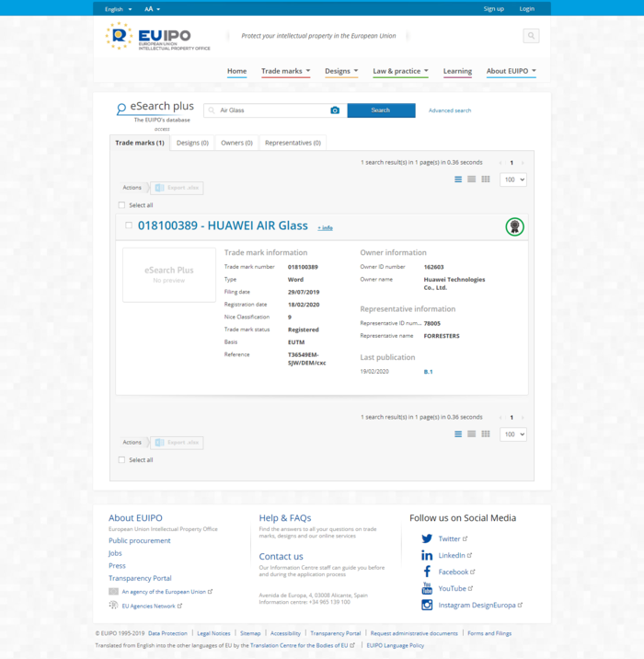Expand the Designs menu
Viewport: 644px width, 659px height.
(x=341, y=71)
